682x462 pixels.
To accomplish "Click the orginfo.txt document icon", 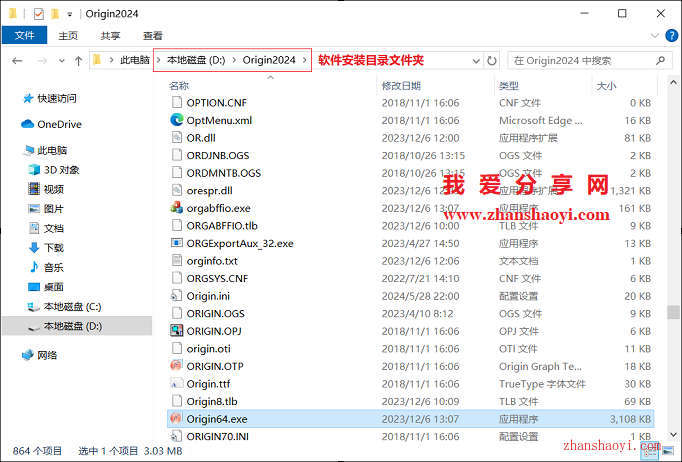I will click(x=177, y=261).
